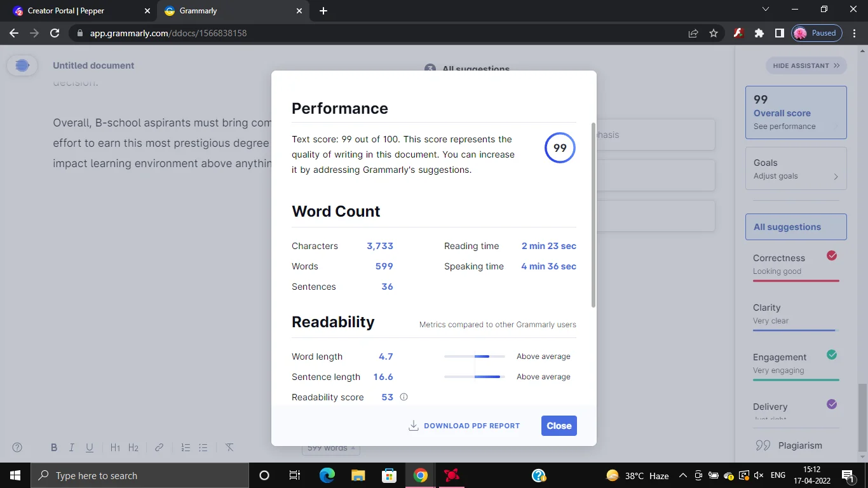This screenshot has height=488, width=868.
Task: Apply numbered list formatting
Action: [x=186, y=448]
